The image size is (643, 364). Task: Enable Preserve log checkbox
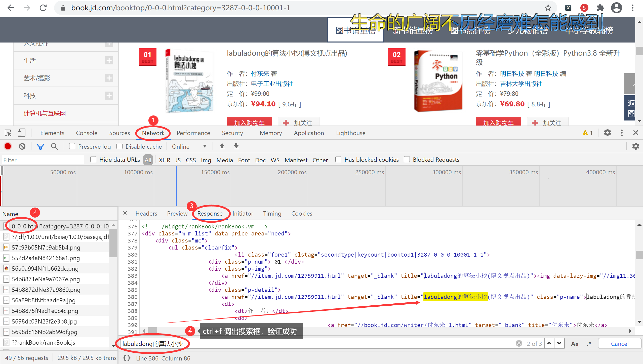pyautogui.click(x=72, y=146)
